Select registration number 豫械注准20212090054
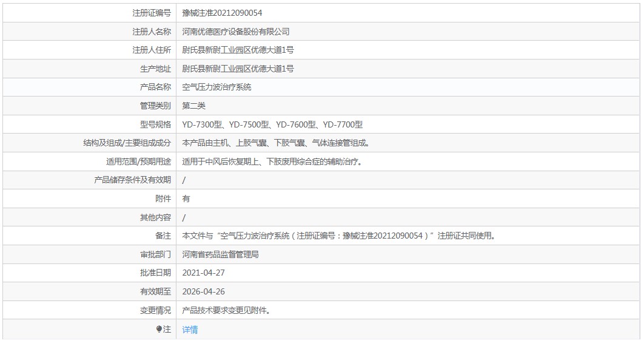 click(222, 13)
